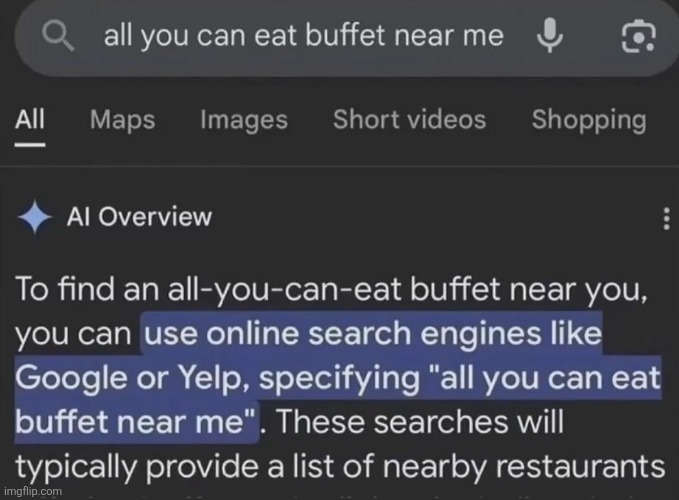Click the AI Overview heading label
This screenshot has width=679, height=500.
pos(139,217)
